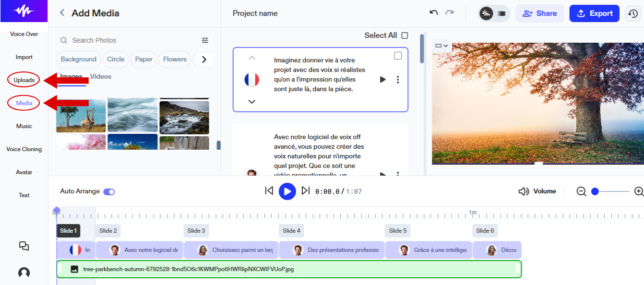644x285 pixels.
Task: Go back using the Add Media back arrow
Action: click(x=61, y=13)
